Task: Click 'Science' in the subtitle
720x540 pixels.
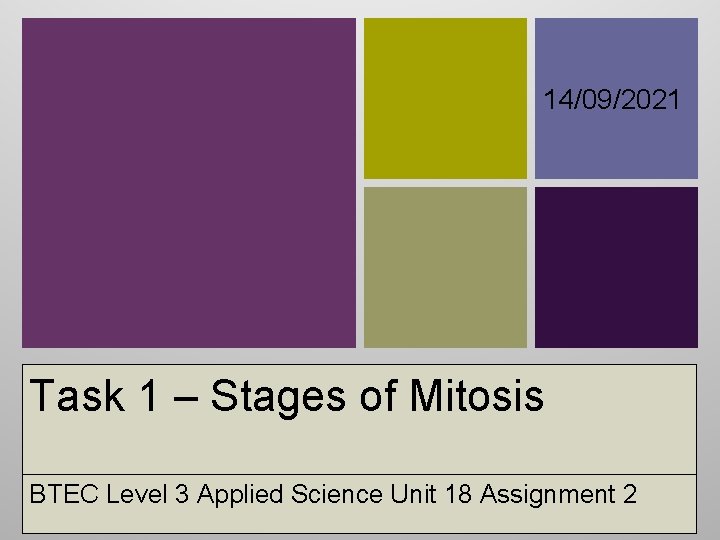Action: [x=337, y=494]
